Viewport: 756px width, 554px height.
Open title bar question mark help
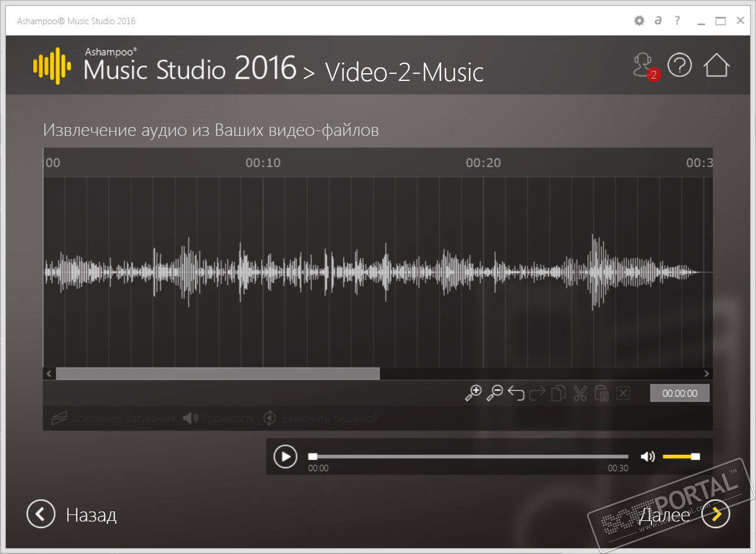[678, 21]
